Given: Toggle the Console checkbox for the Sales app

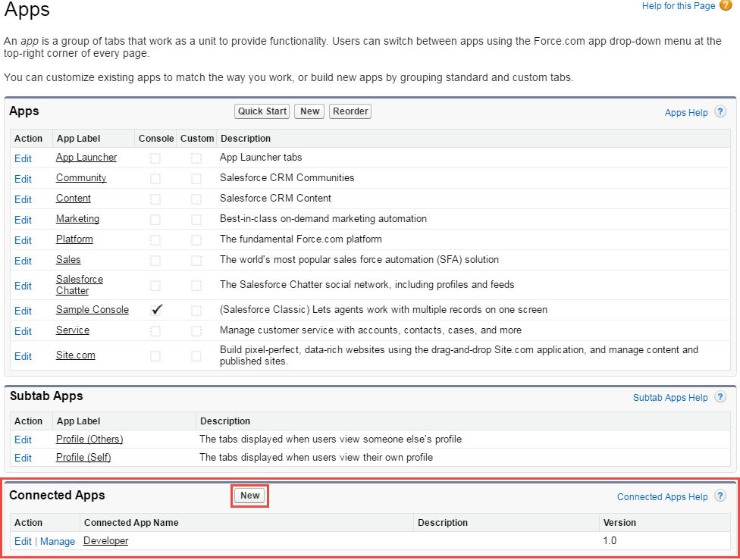Looking at the screenshot, I should 155,261.
